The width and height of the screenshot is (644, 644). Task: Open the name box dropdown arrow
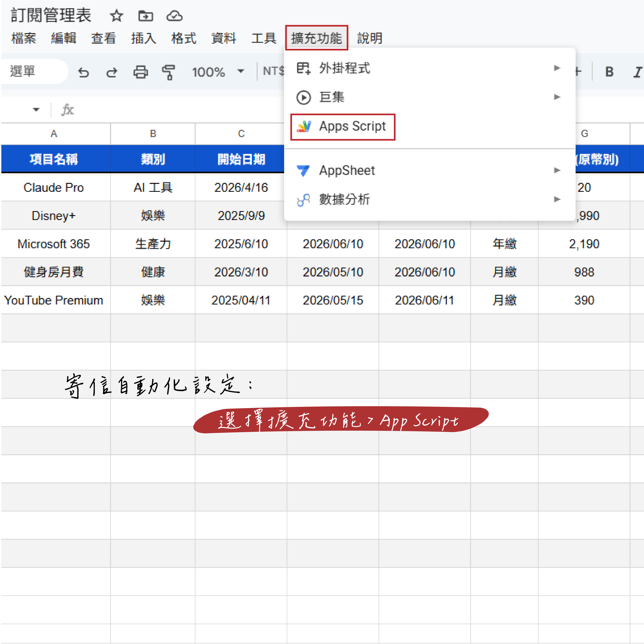pos(36,109)
